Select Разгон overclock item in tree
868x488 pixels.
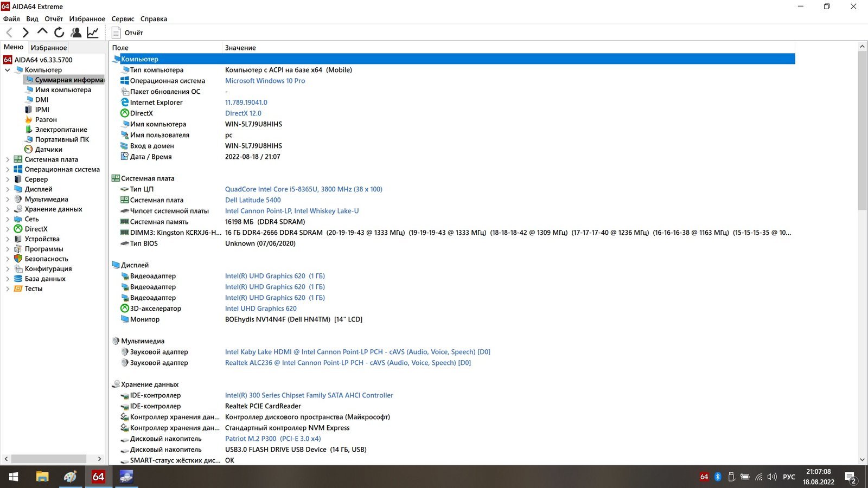[x=46, y=120]
